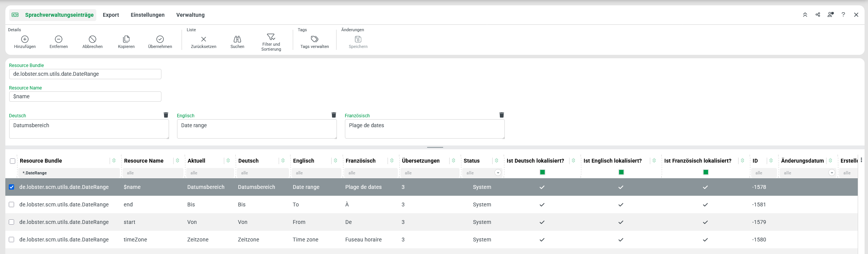This screenshot has width=868, height=254.
Task: Sort by the Resource Name column icon
Action: click(177, 161)
